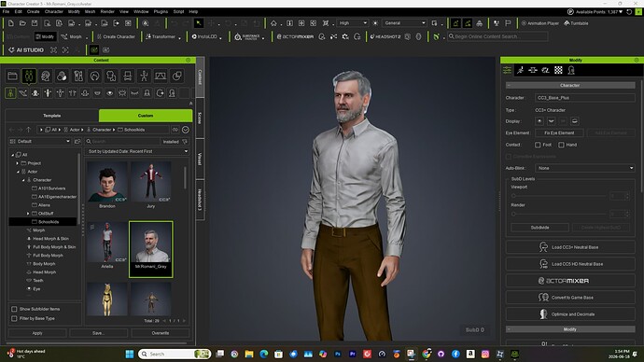Click the InstaLOD toolbar button
The height and width of the screenshot is (362, 644).
pyautogui.click(x=204, y=36)
